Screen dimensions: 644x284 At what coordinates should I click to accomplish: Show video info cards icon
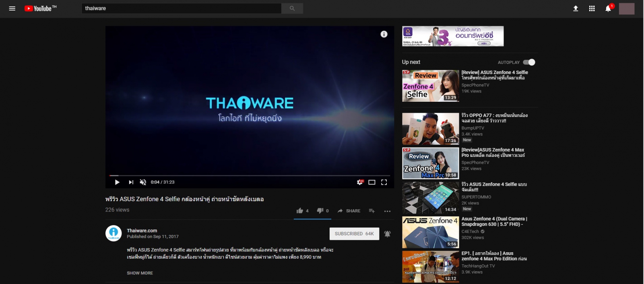click(384, 34)
